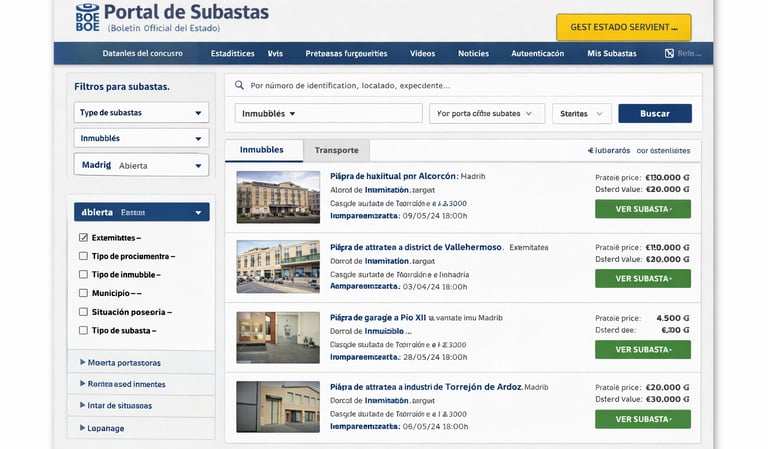
Task: Enable Tipo de prociumentra checkbox
Action: coord(83,256)
